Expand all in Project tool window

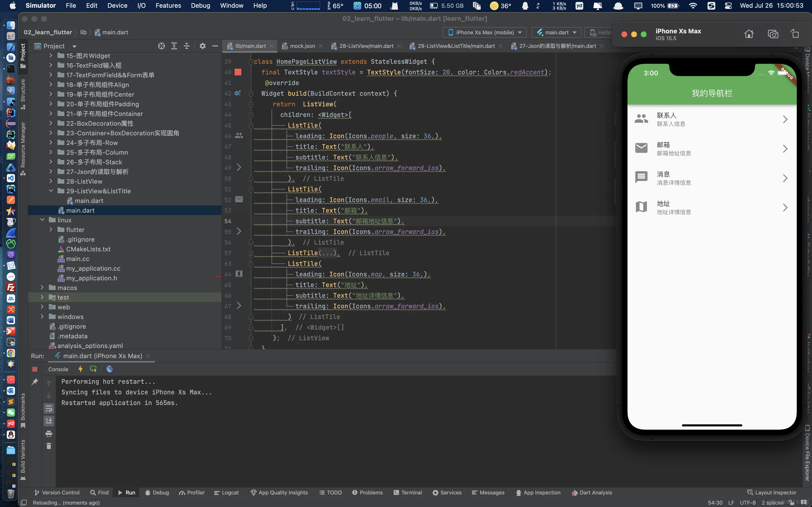pos(174,46)
